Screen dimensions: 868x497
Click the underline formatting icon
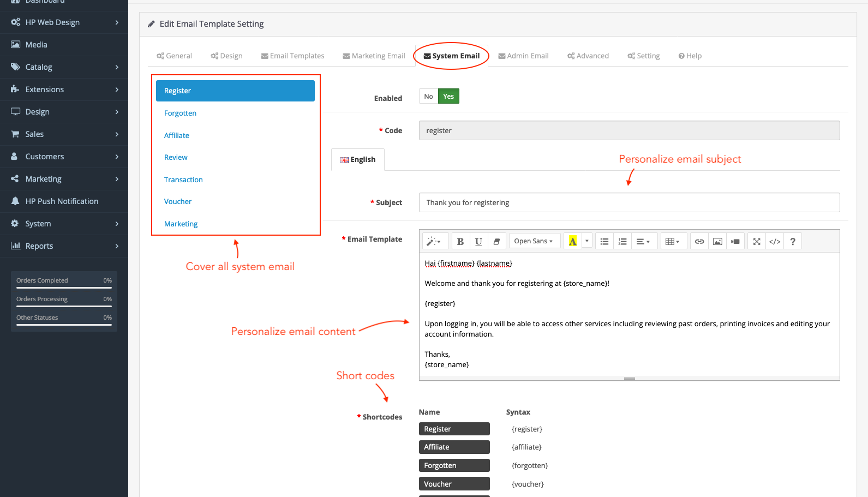pos(478,241)
